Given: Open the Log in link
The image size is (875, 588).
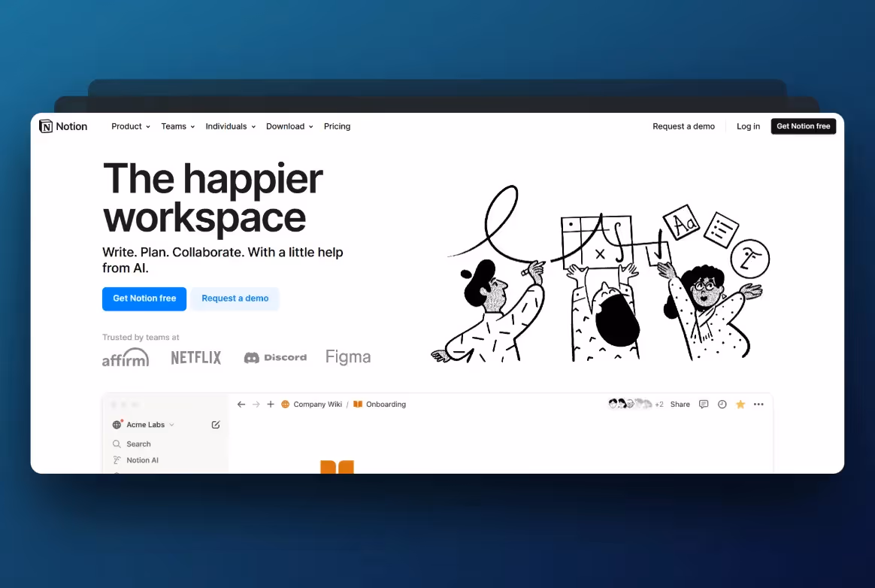Looking at the screenshot, I should tap(748, 126).
